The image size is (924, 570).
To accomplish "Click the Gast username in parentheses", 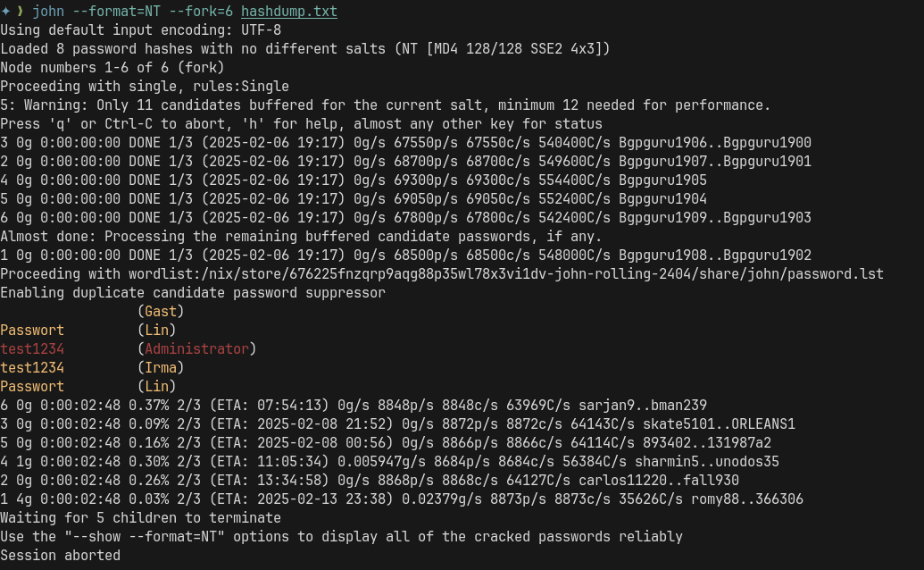I will [161, 311].
